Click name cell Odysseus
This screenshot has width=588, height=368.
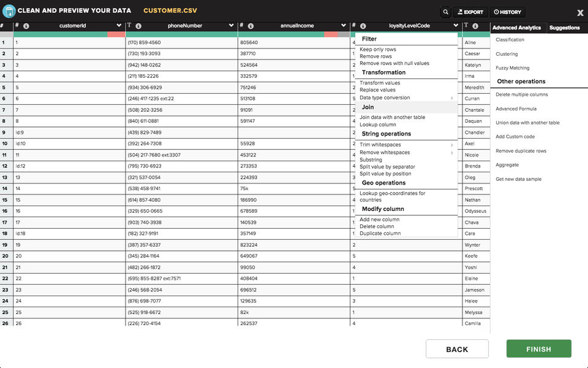tap(475, 211)
